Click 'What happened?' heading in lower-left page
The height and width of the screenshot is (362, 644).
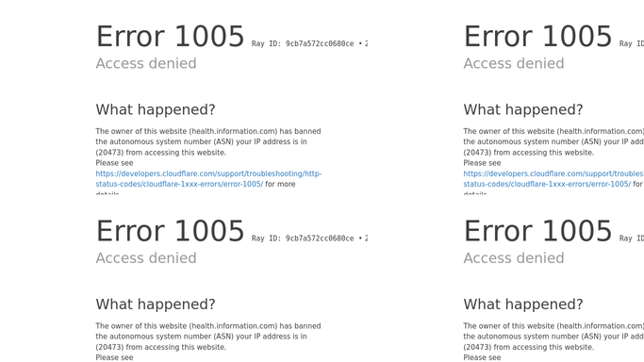156,304
